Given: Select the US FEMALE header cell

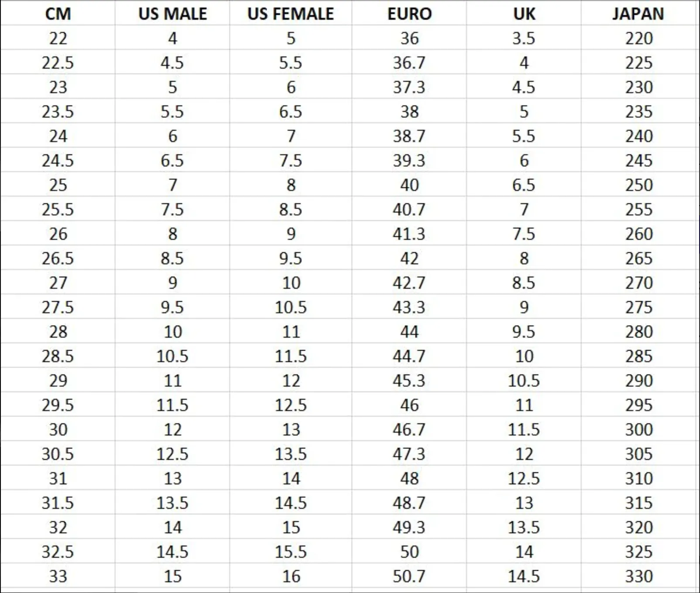Looking at the screenshot, I should (x=291, y=13).
